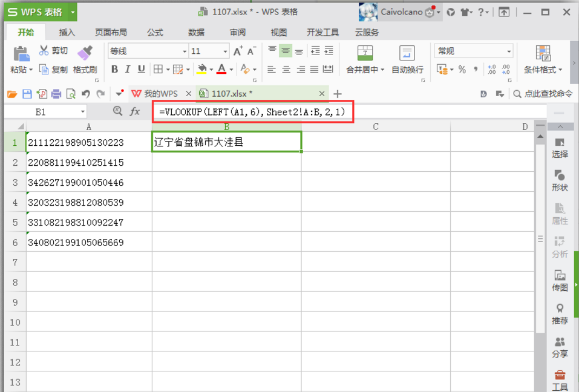This screenshot has width=579, height=392.
Task: Switch to the 数据 ribbon tab
Action: (x=196, y=33)
